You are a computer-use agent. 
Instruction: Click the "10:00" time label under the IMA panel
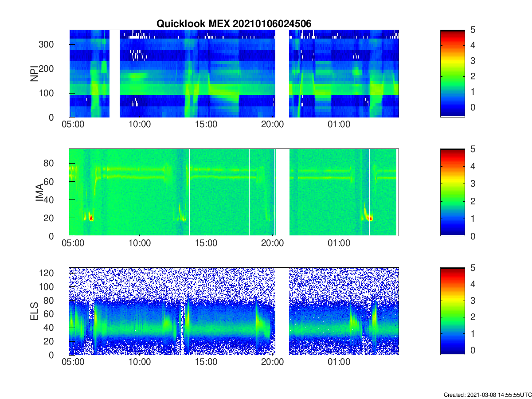(140, 244)
